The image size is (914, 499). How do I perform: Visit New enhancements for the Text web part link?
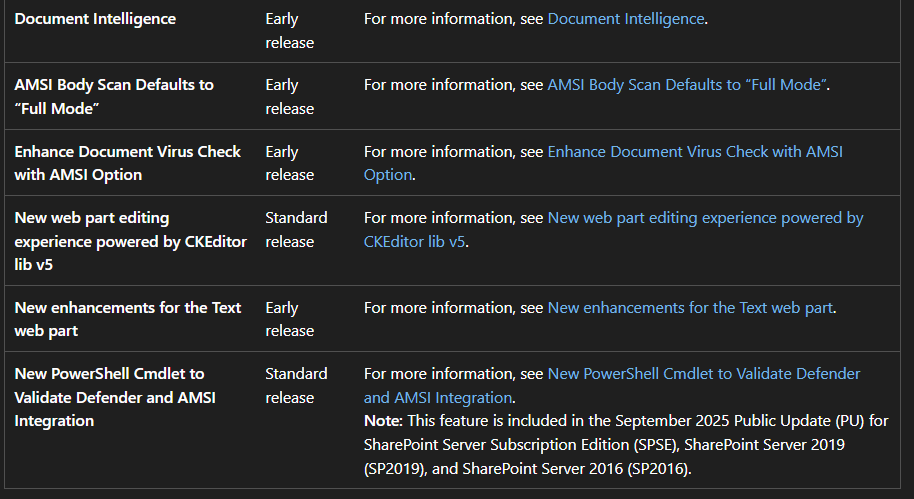690,307
